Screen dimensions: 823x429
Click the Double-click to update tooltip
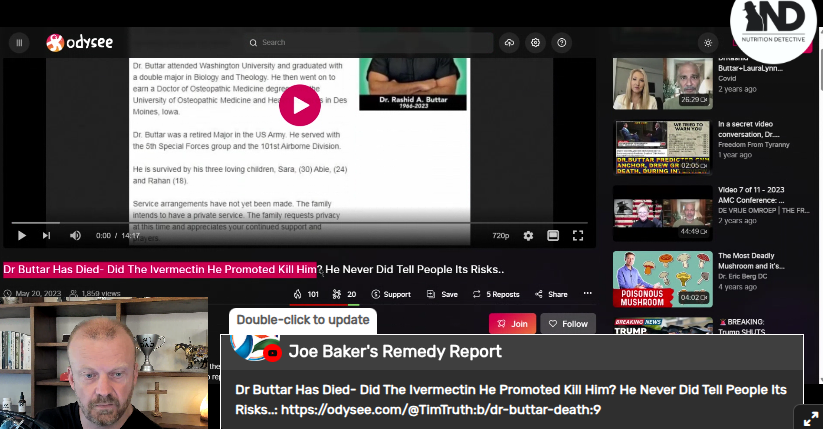coord(303,320)
